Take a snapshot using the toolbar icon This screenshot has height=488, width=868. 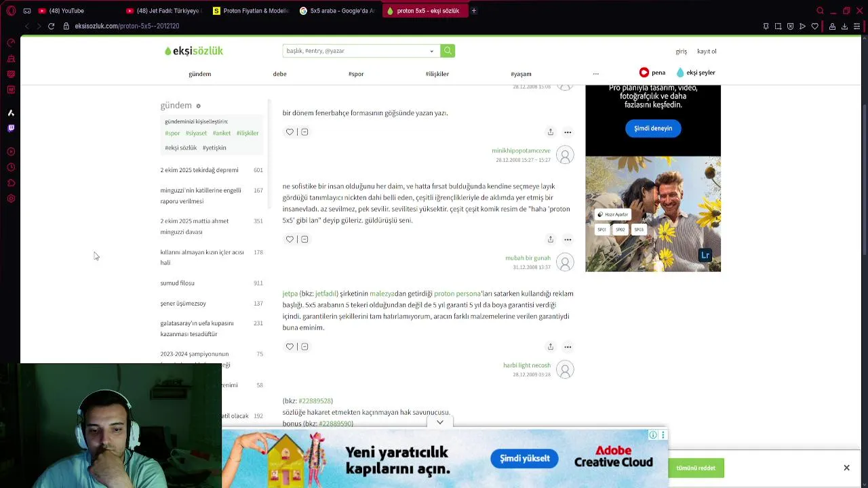(x=778, y=26)
